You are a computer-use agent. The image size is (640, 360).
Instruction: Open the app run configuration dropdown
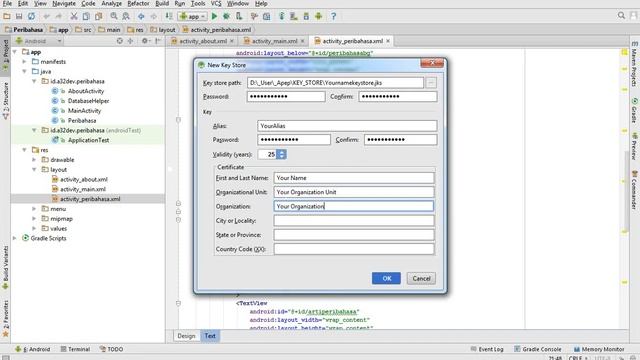[193, 16]
